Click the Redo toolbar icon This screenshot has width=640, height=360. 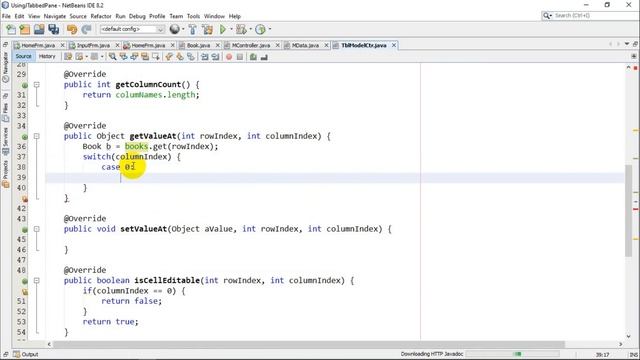86,29
